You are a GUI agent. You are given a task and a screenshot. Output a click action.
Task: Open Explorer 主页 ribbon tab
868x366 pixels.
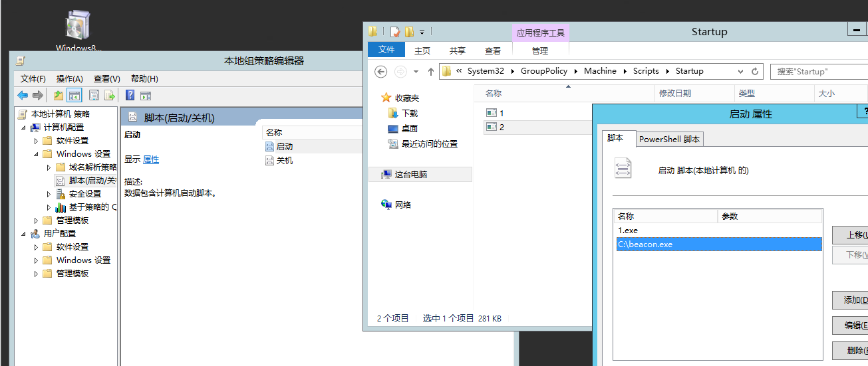[x=422, y=50]
